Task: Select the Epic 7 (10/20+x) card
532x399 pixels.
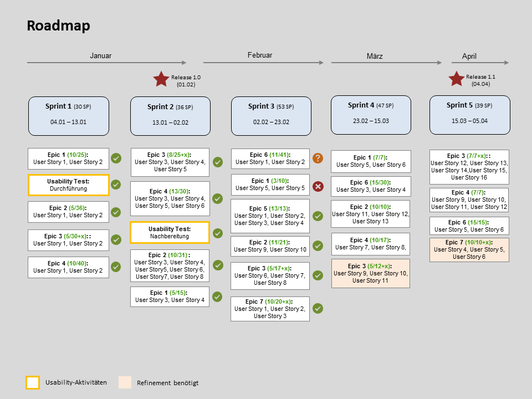Action: click(x=270, y=309)
